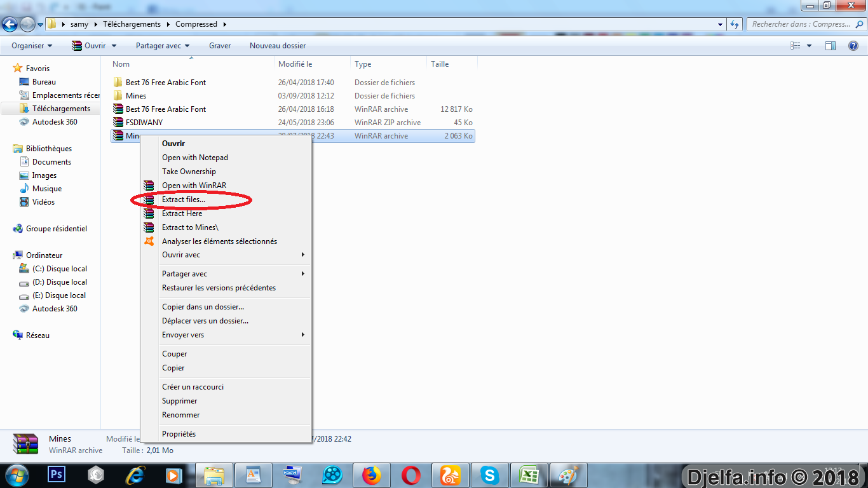Open toolbar Partager avec dropdown
868x488 pixels.
coord(163,46)
